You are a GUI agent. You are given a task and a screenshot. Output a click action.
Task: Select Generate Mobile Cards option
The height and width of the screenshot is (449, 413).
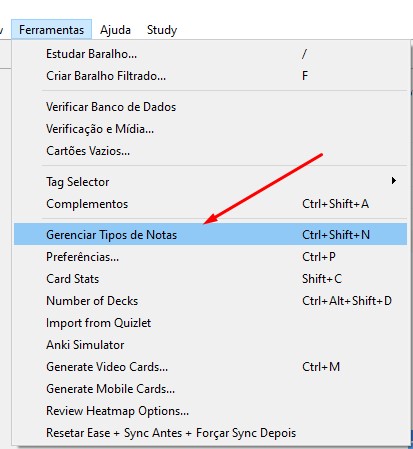tap(210, 389)
